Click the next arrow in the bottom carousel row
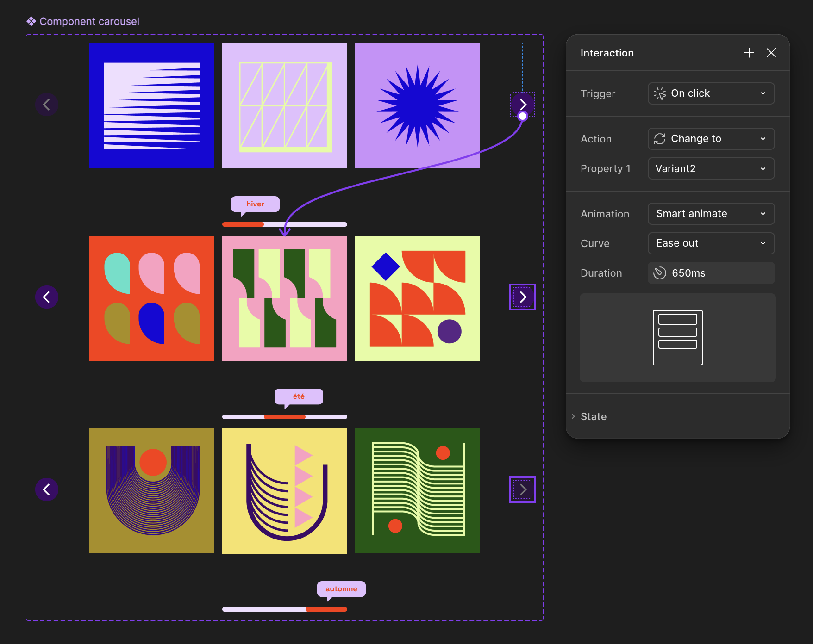 tap(523, 489)
